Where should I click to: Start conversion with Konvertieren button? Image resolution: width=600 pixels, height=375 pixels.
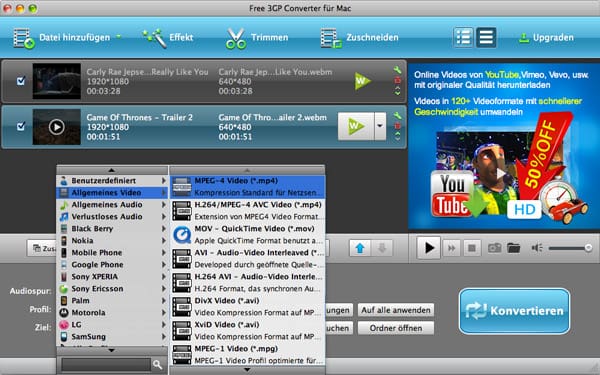pos(514,311)
